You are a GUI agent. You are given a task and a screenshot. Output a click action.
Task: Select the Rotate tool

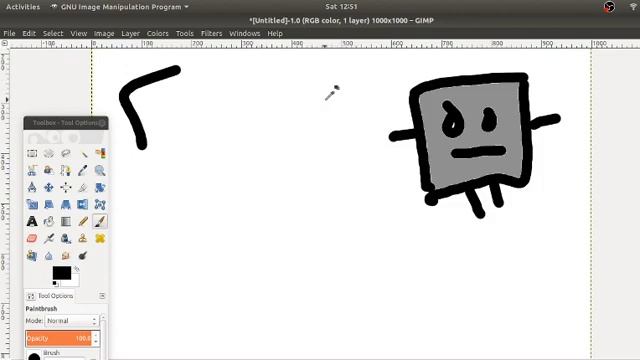coord(100,187)
